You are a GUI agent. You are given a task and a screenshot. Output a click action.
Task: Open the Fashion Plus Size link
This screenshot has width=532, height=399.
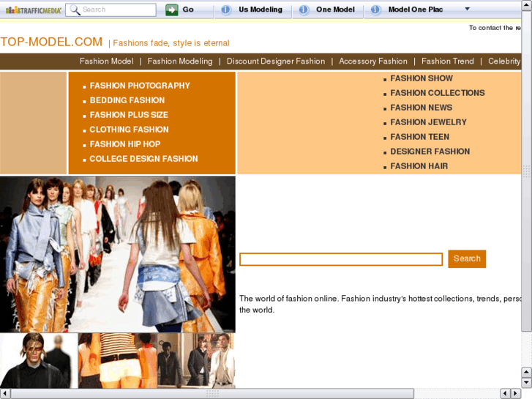tap(129, 115)
